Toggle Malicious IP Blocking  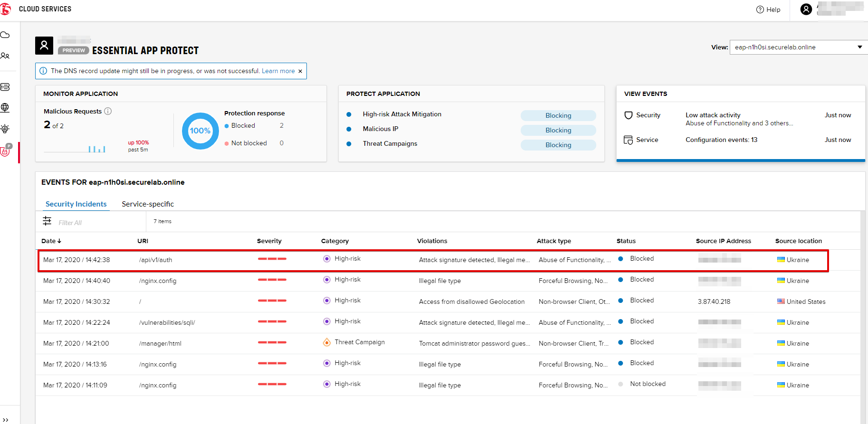[558, 130]
